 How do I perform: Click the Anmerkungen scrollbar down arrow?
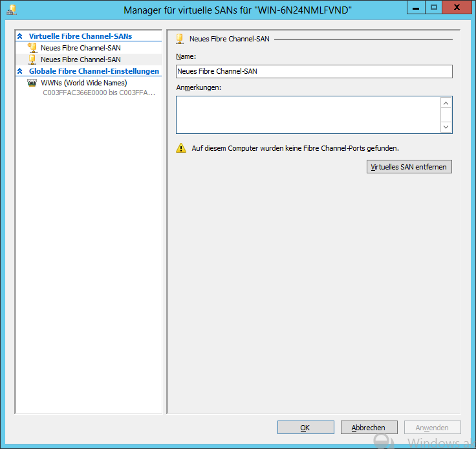(446, 127)
